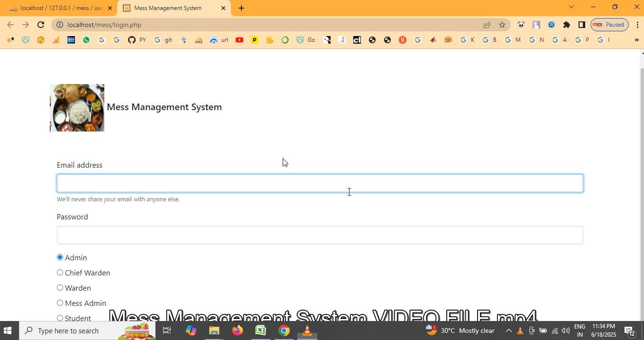Select the Admin role radio button

tap(60, 257)
